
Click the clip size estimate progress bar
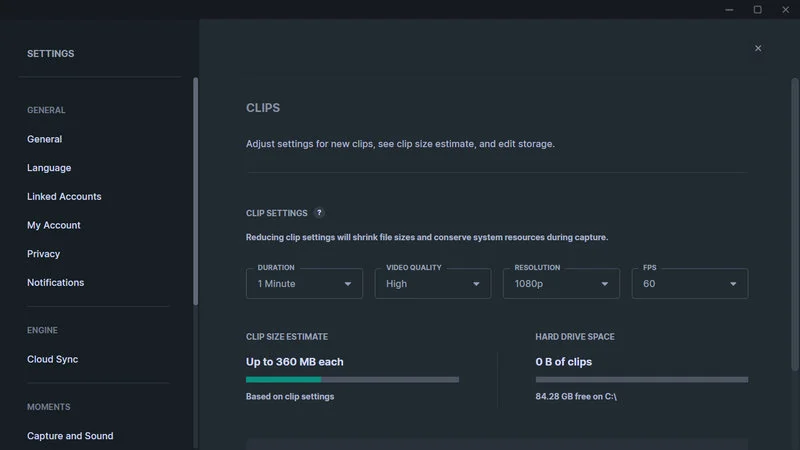tap(352, 380)
